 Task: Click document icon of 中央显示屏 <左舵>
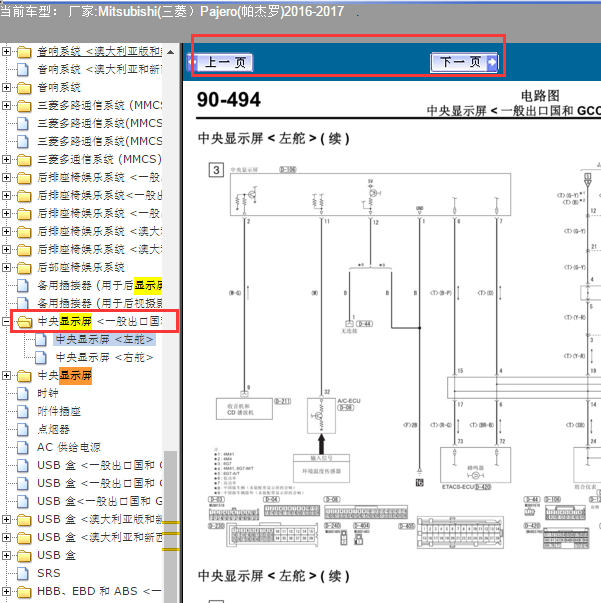[x=41, y=340]
